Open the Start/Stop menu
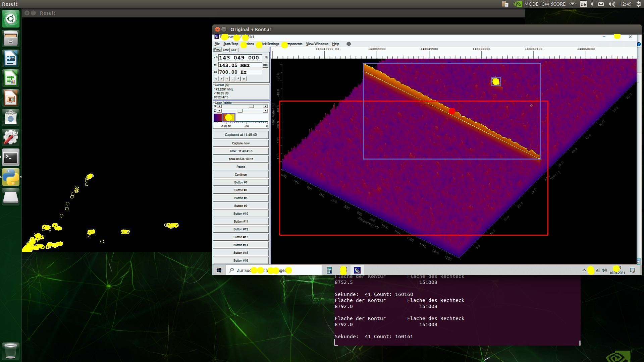Viewport: 644px width, 362px height. (x=231, y=44)
